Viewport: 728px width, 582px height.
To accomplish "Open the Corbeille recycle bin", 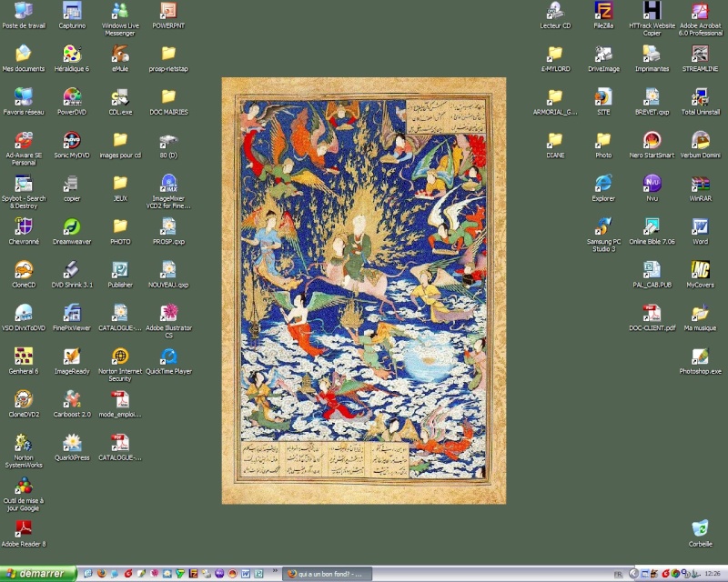I will pyautogui.click(x=700, y=533).
